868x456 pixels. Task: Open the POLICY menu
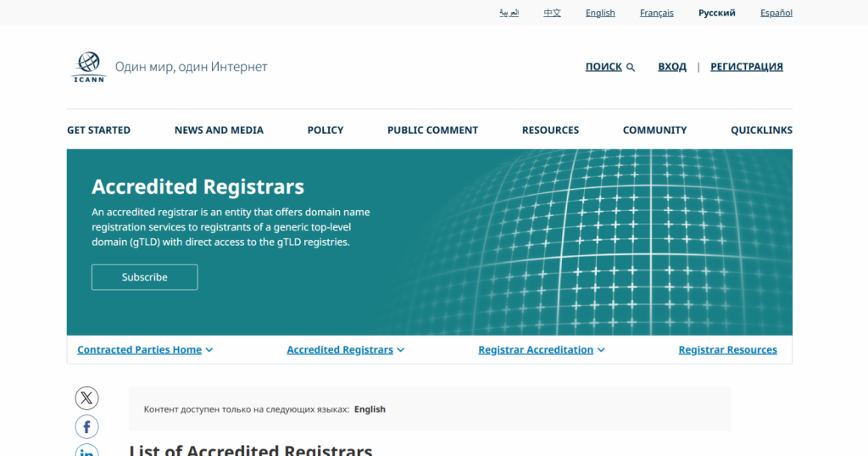tap(325, 130)
